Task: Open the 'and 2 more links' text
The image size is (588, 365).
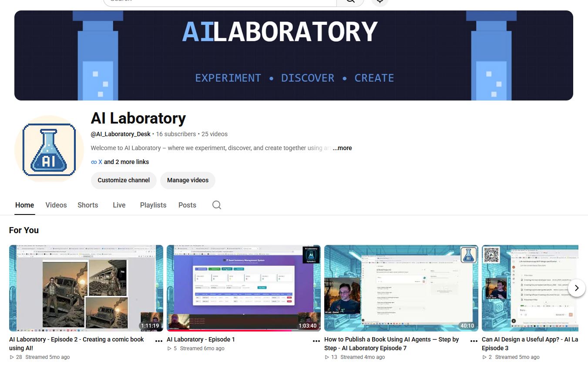Action: 126,162
